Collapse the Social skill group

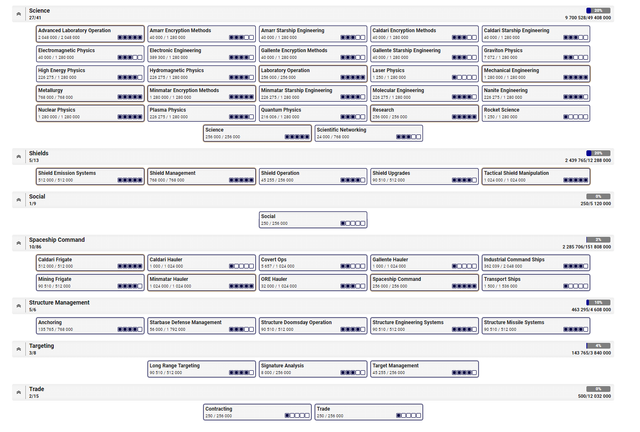coord(19,200)
